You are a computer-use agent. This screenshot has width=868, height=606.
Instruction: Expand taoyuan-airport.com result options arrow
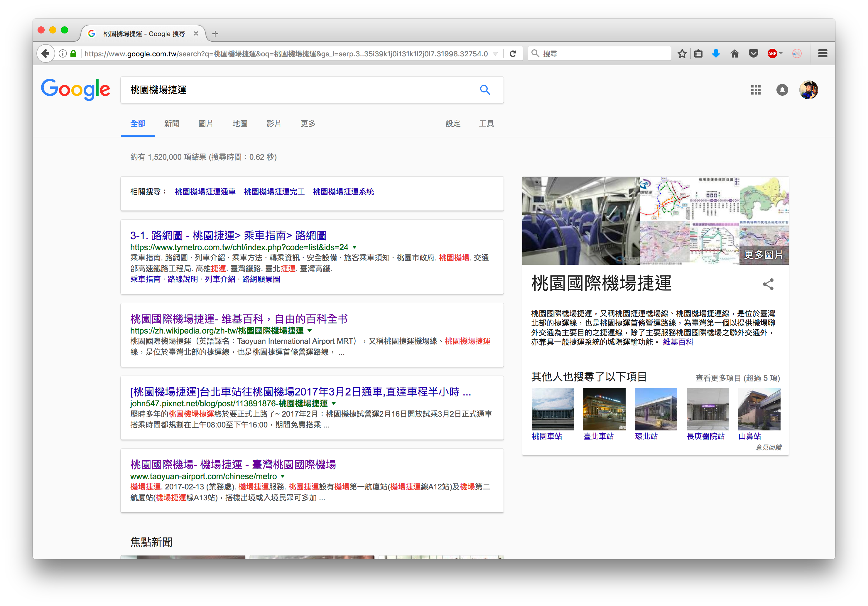pos(282,477)
